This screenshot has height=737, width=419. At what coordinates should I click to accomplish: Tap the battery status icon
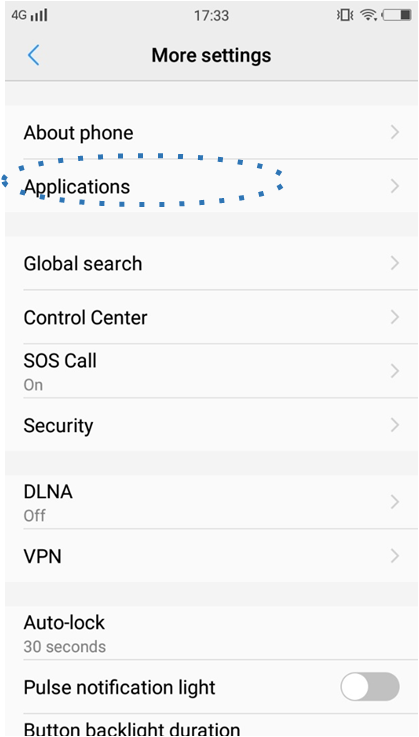[x=397, y=15]
